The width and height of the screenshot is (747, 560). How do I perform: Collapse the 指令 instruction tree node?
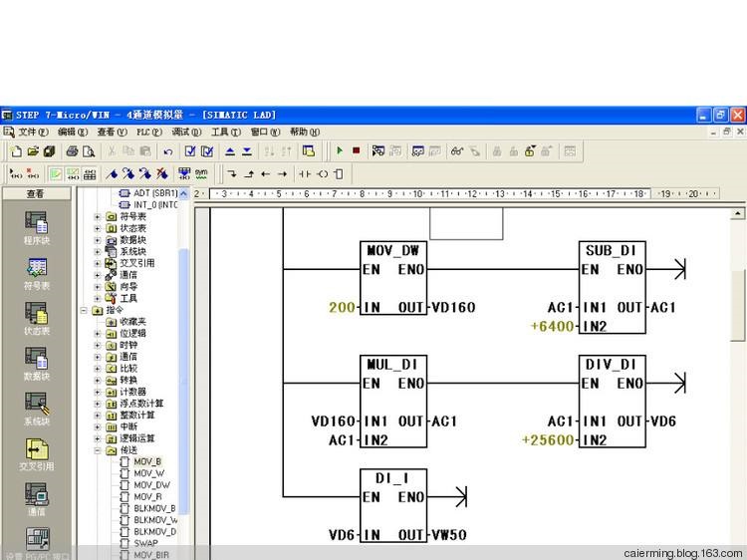click(84, 310)
